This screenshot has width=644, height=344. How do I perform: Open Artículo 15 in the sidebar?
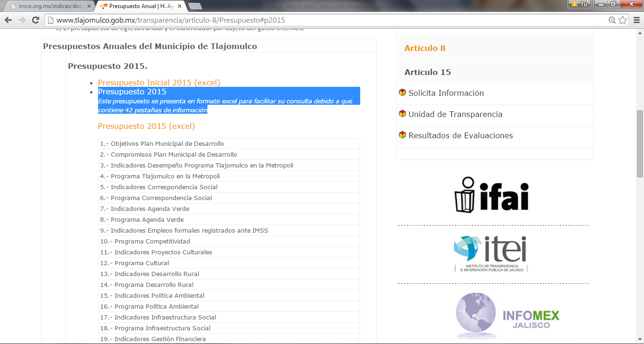coord(428,72)
